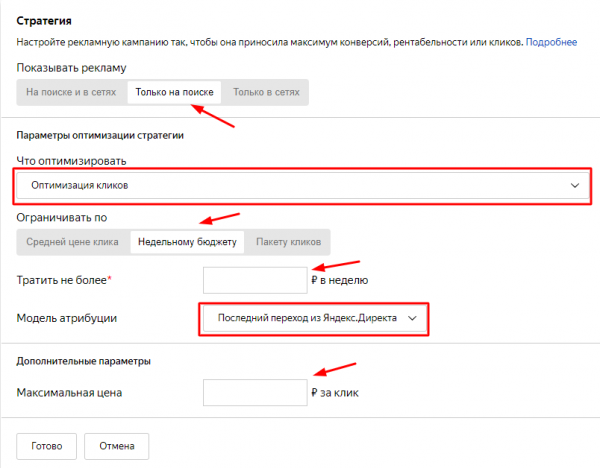
Task: Click the 'Модель атрибуции' label
Action: [69, 319]
